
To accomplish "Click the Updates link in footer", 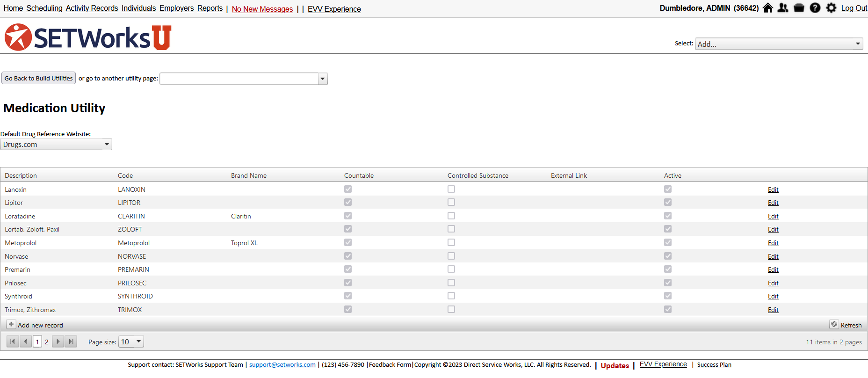I will tap(615, 365).
